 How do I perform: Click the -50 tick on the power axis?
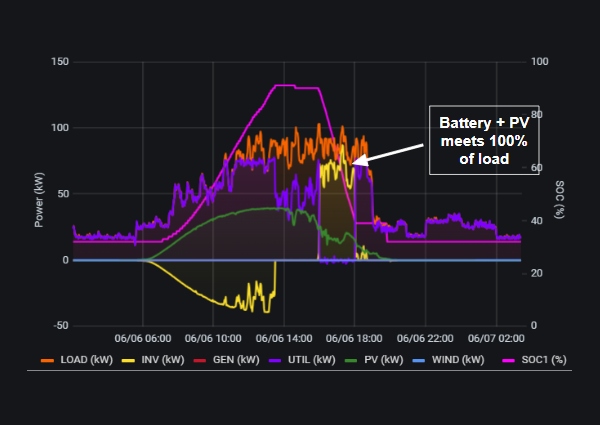[x=60, y=326]
